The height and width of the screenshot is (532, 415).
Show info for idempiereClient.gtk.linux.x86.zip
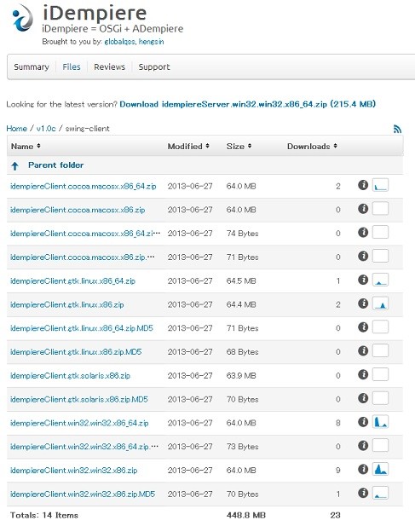coord(363,304)
